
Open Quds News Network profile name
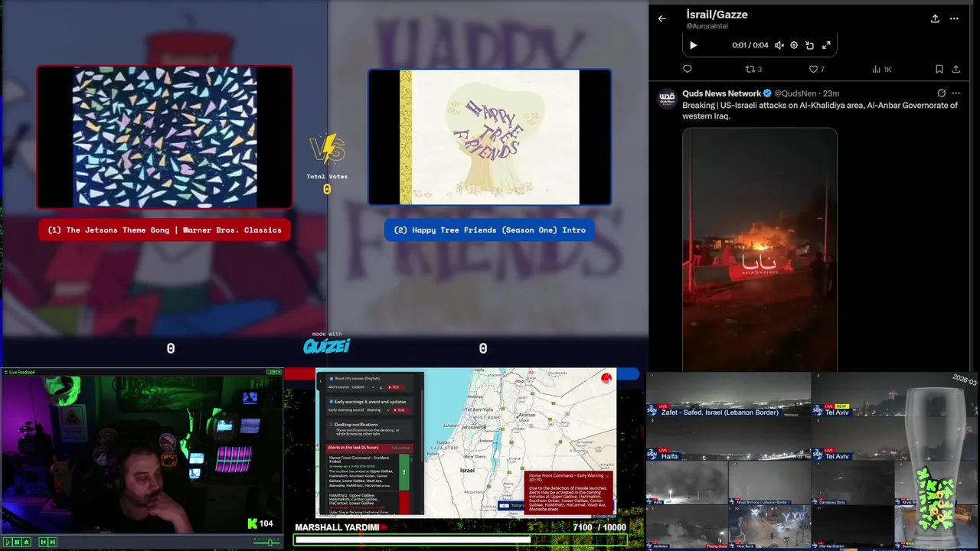point(721,93)
